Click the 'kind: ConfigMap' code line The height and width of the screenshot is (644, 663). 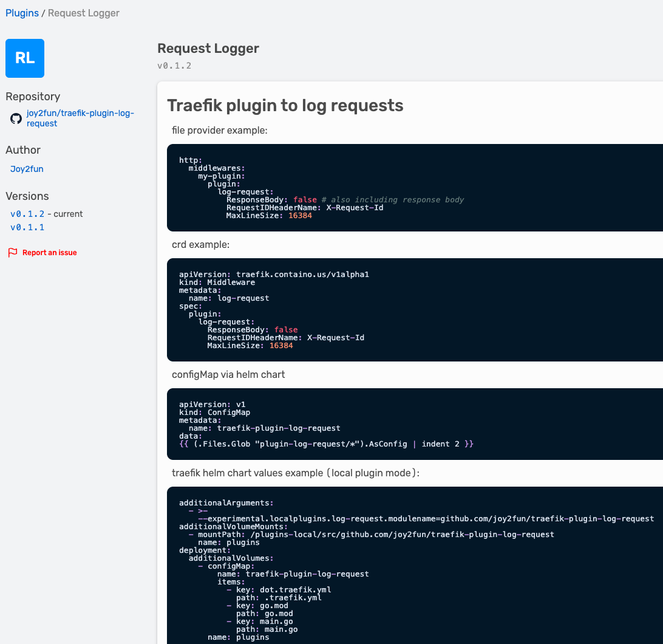[x=214, y=412]
